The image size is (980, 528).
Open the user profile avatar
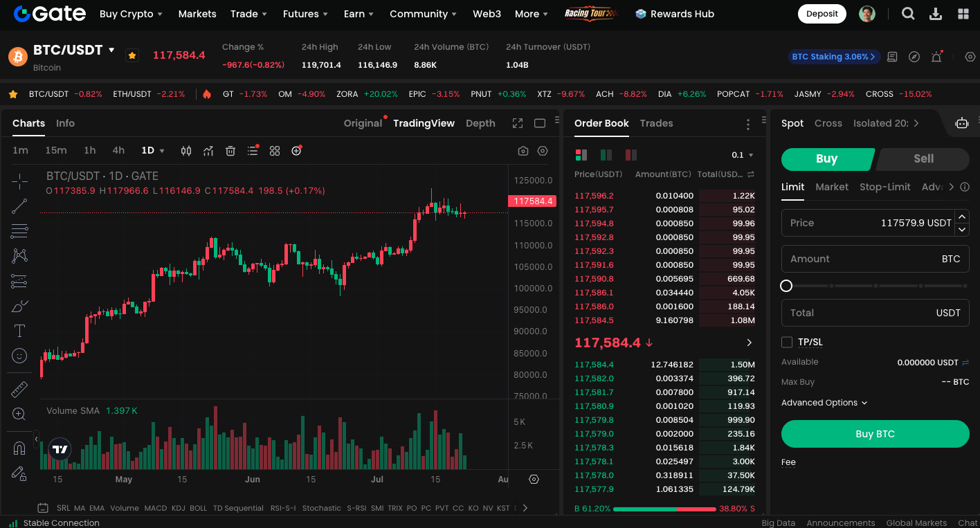[867, 14]
